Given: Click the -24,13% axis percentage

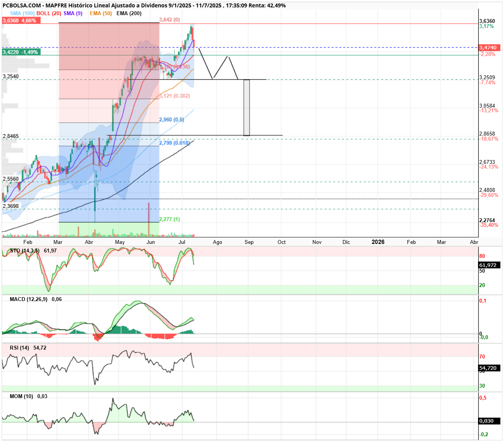Looking at the screenshot, I should pyautogui.click(x=489, y=167).
